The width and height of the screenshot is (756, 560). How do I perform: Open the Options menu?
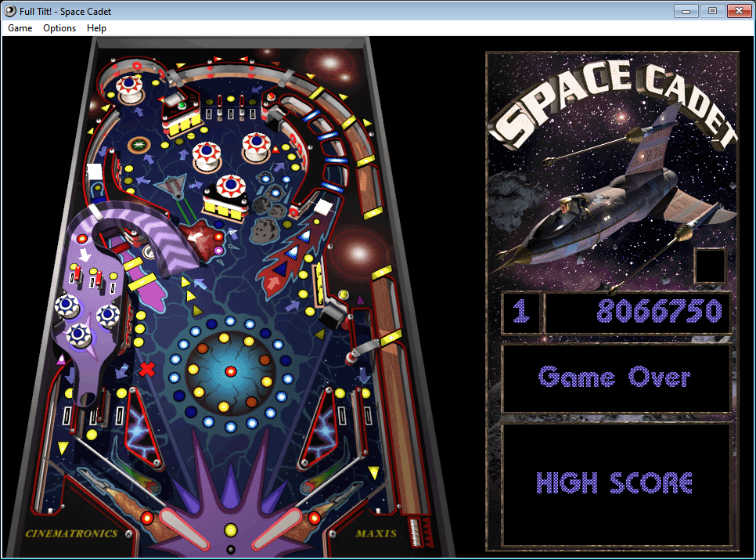pyautogui.click(x=59, y=28)
